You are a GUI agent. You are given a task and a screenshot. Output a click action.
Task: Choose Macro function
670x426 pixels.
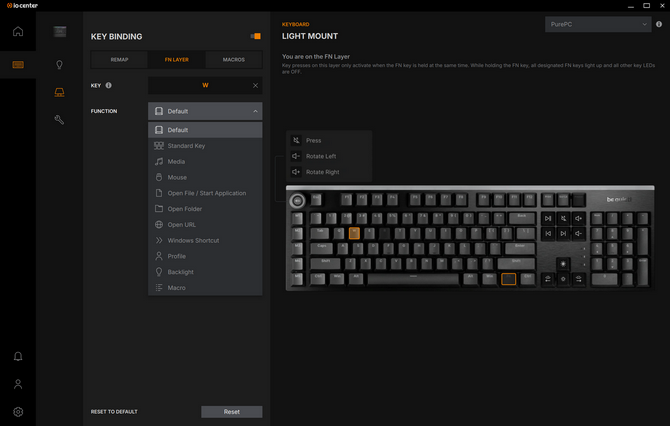pos(205,288)
